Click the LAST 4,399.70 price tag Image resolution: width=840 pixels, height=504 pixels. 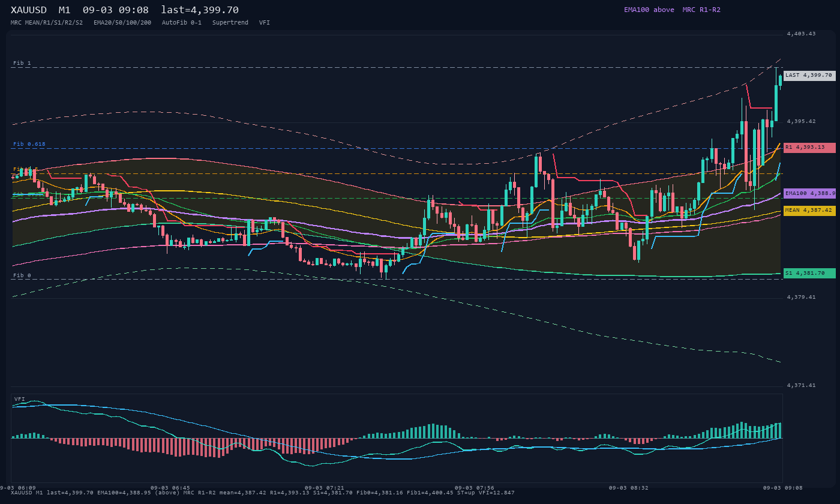(809, 76)
